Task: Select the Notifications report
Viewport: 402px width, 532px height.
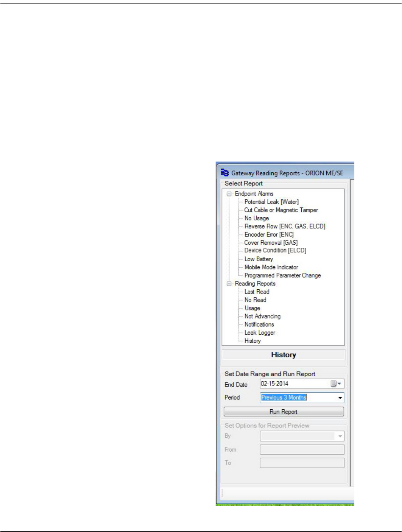Action: (259, 325)
